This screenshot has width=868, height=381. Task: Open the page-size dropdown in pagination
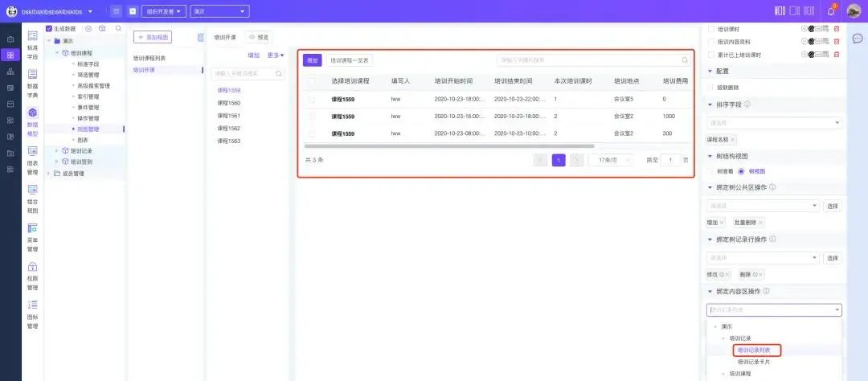click(611, 160)
